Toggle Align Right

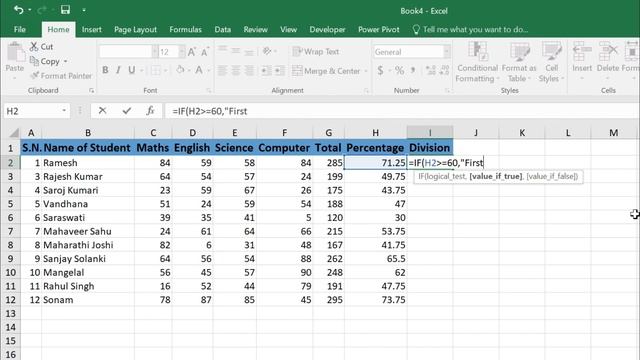coord(249,71)
